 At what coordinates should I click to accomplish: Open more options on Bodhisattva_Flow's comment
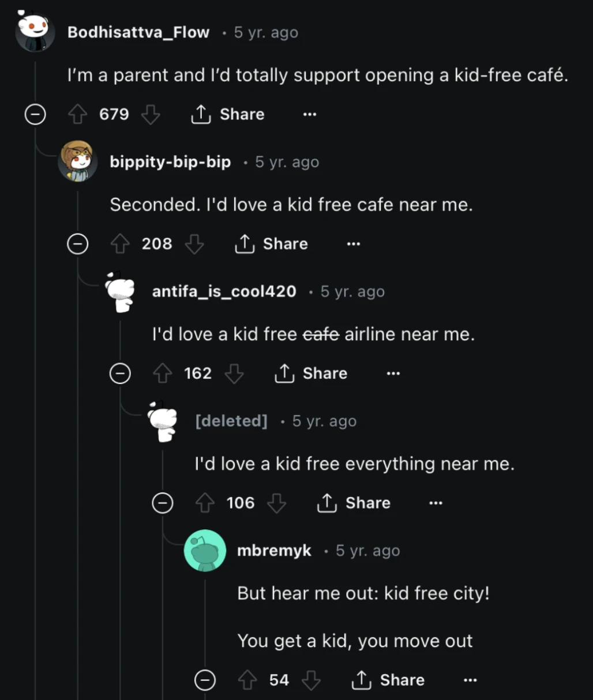click(310, 114)
